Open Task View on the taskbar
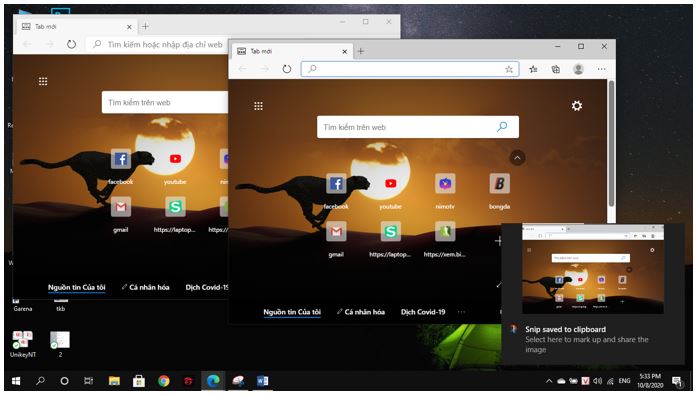Viewport: 697px width, 396px height. tap(88, 381)
